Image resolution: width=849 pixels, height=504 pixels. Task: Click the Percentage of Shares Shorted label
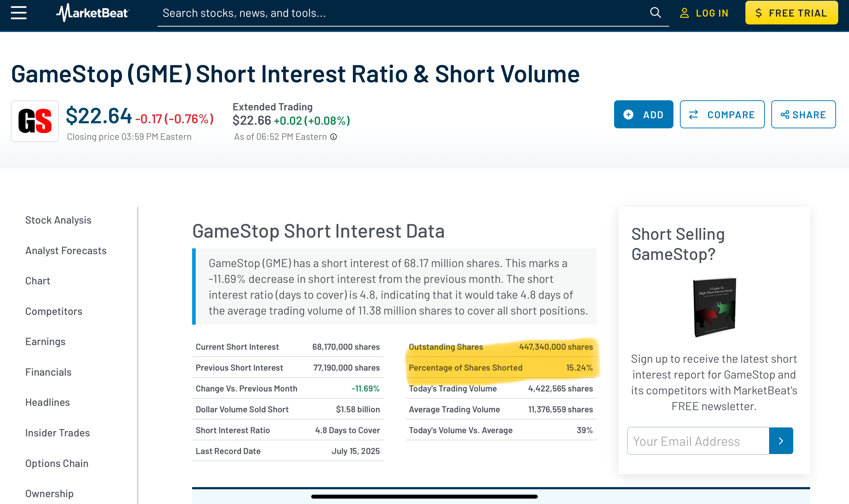pyautogui.click(x=466, y=368)
